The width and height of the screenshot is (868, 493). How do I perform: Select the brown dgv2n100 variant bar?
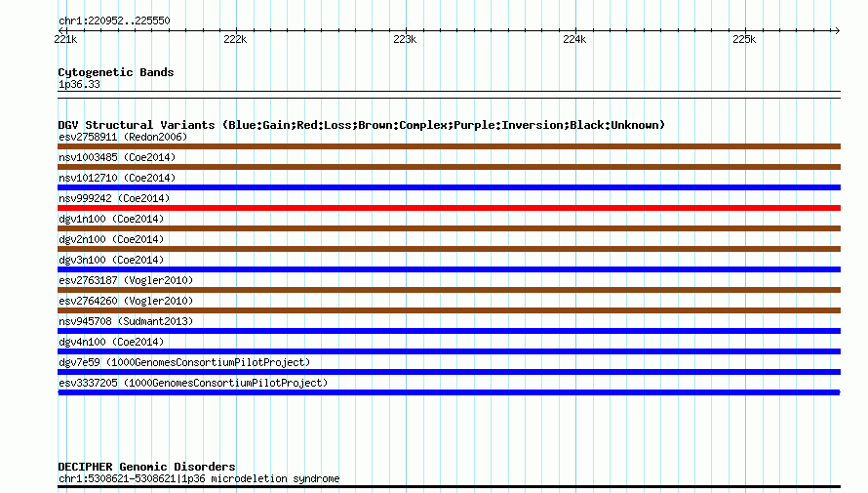coord(449,249)
